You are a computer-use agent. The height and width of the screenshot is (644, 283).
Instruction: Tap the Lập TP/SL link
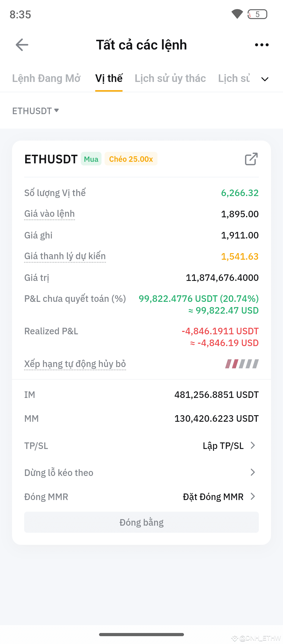(x=223, y=446)
